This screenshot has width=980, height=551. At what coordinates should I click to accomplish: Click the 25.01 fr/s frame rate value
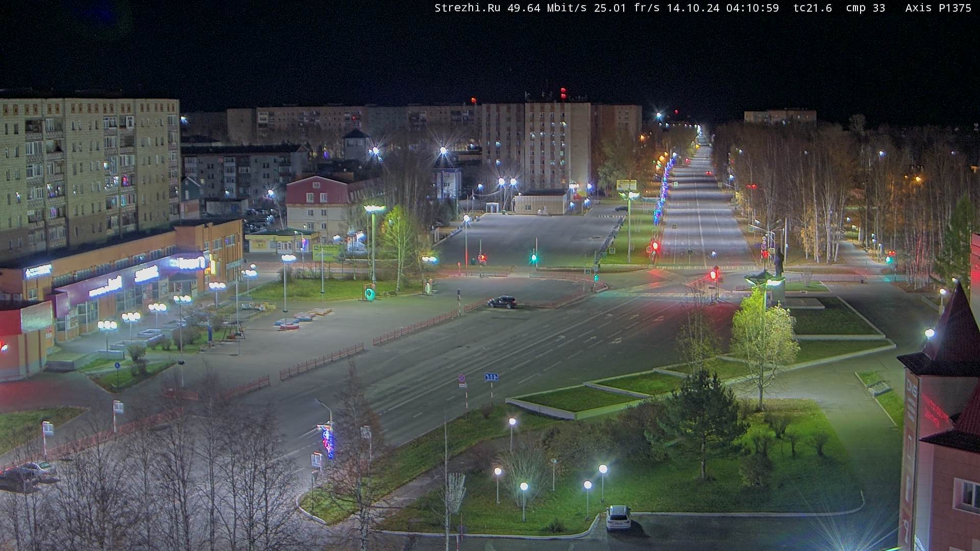627,8
